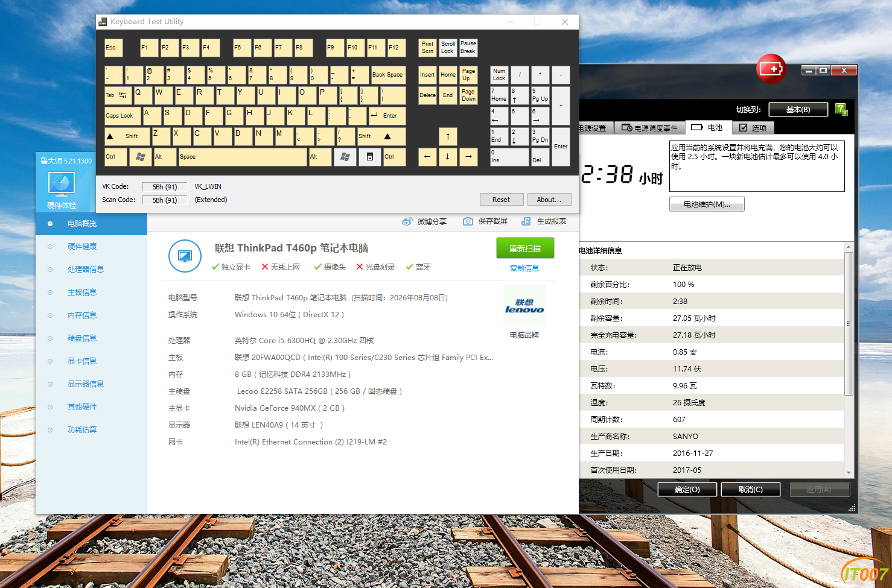Click the 电池维护(M)... button

[x=707, y=204]
